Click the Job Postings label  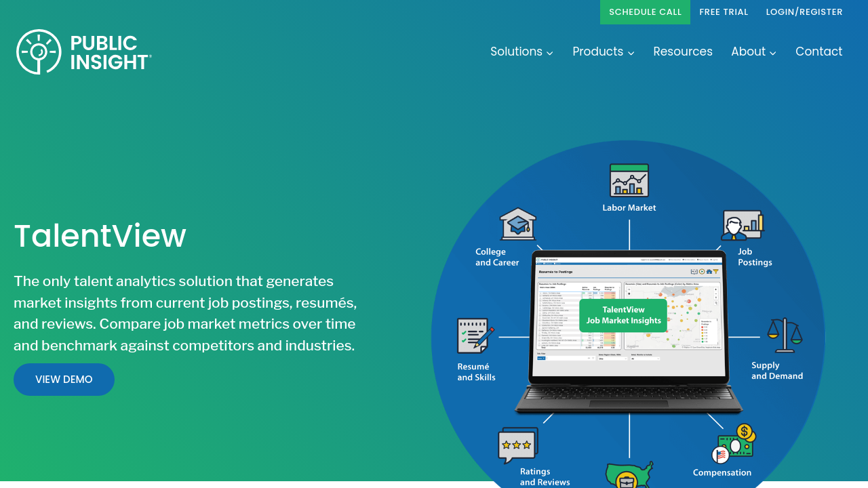pyautogui.click(x=755, y=257)
